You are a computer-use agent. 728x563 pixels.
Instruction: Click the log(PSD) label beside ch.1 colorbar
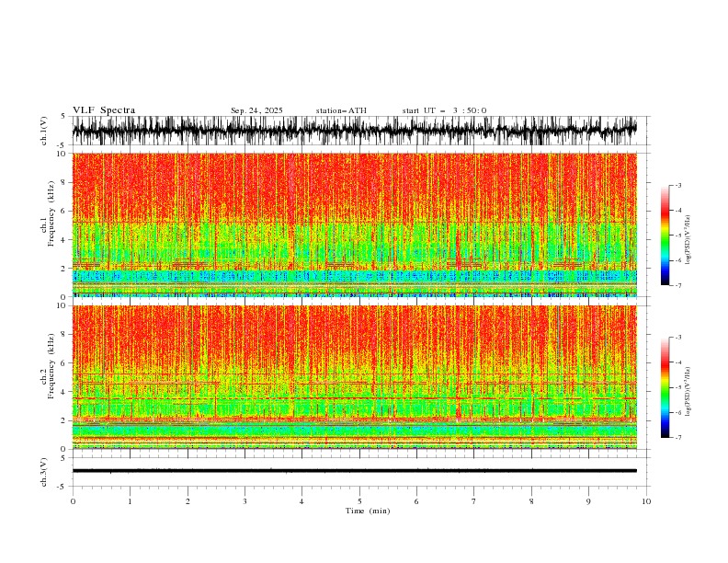click(688, 240)
